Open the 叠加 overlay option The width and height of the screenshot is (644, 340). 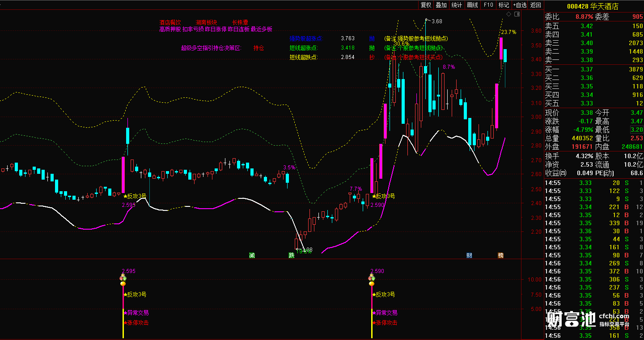pyautogui.click(x=441, y=5)
